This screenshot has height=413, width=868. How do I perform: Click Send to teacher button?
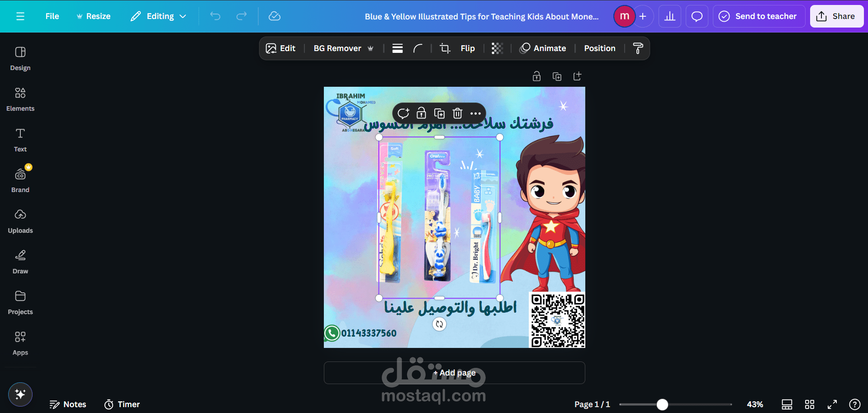(759, 16)
